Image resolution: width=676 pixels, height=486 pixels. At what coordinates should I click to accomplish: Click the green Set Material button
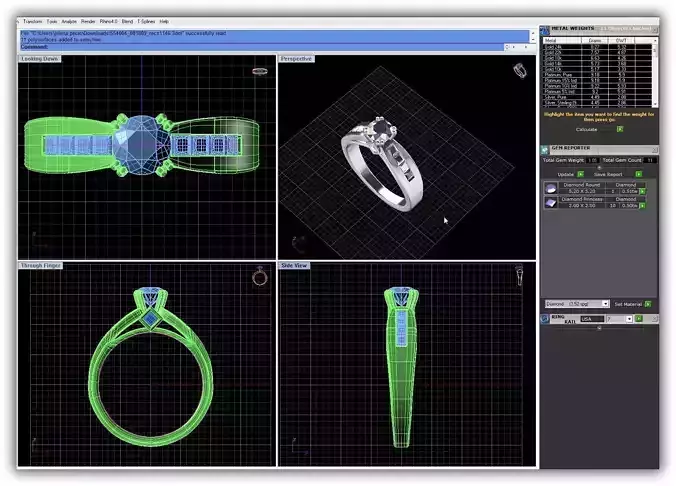click(x=648, y=304)
